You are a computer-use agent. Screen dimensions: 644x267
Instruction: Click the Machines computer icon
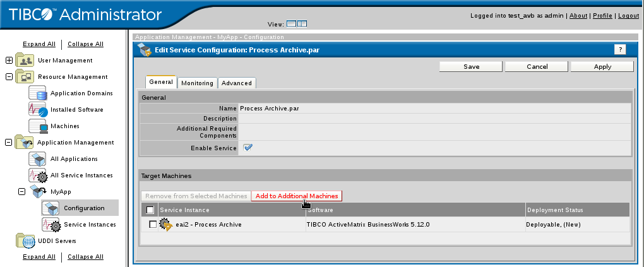point(38,126)
